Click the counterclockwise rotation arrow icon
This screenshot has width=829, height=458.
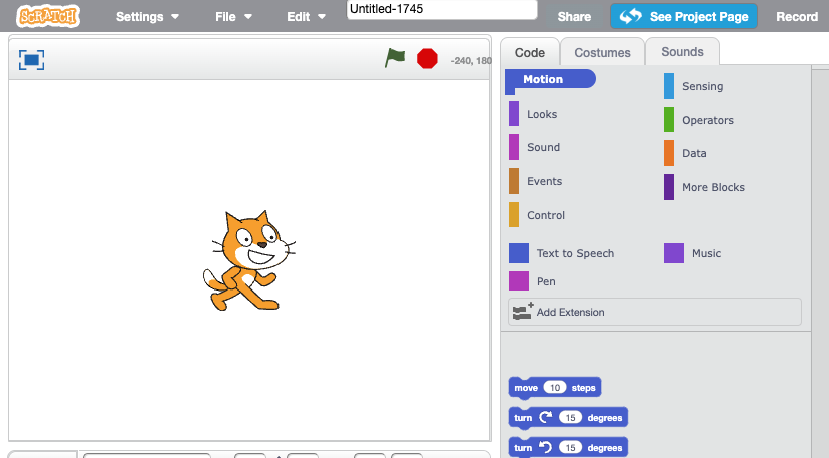tap(545, 447)
